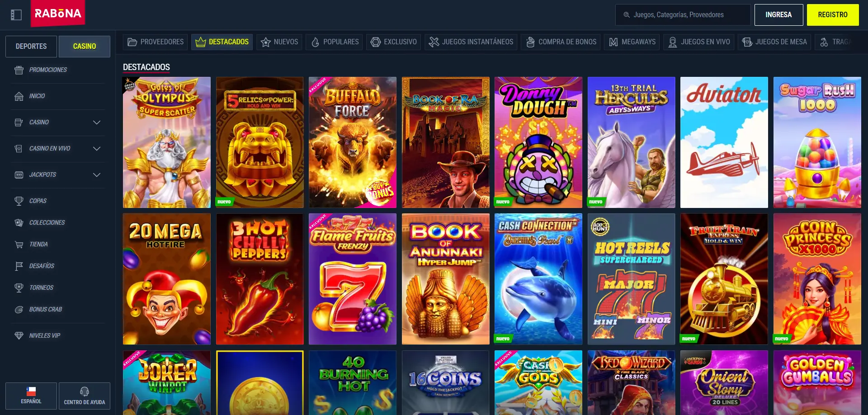
Task: Select the Megaways category tab
Action: coord(632,42)
